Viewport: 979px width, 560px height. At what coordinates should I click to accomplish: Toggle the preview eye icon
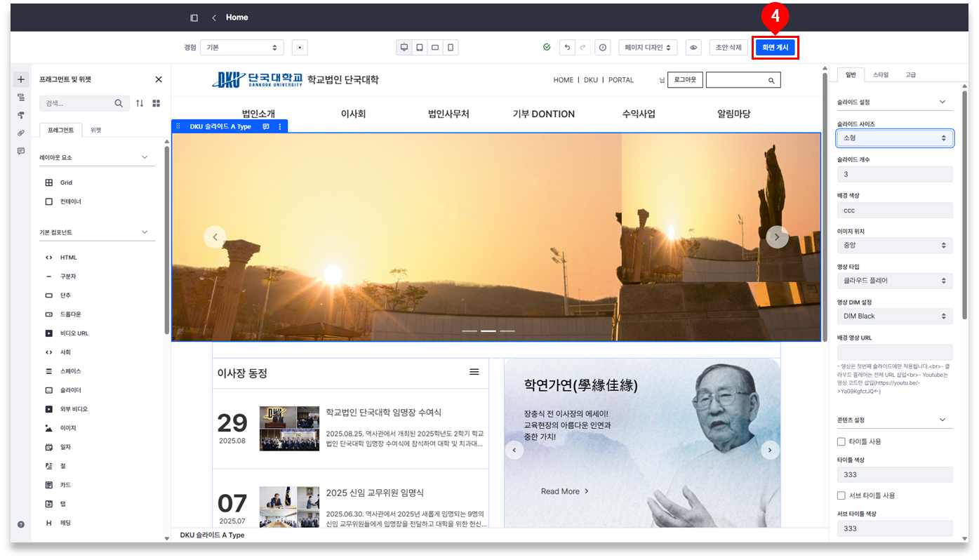click(693, 48)
